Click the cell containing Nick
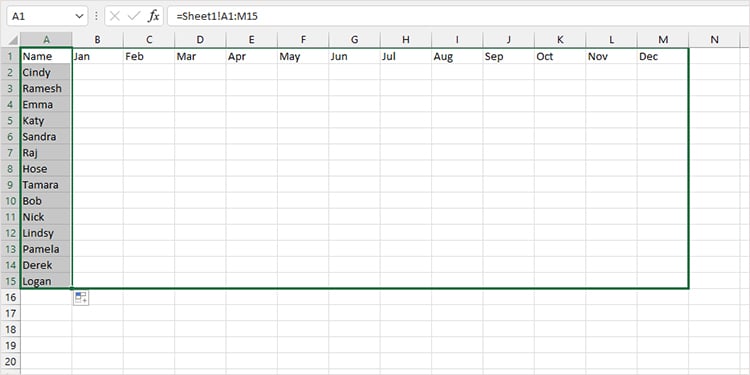750x375 pixels. tap(46, 217)
